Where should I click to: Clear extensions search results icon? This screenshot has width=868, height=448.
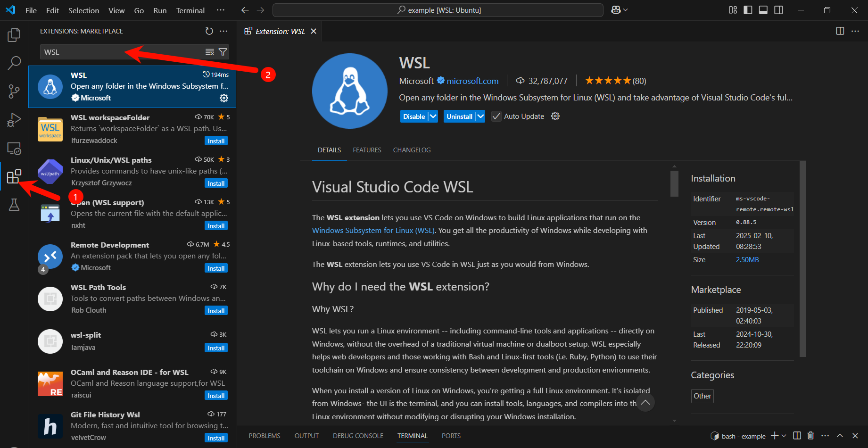pyautogui.click(x=210, y=52)
